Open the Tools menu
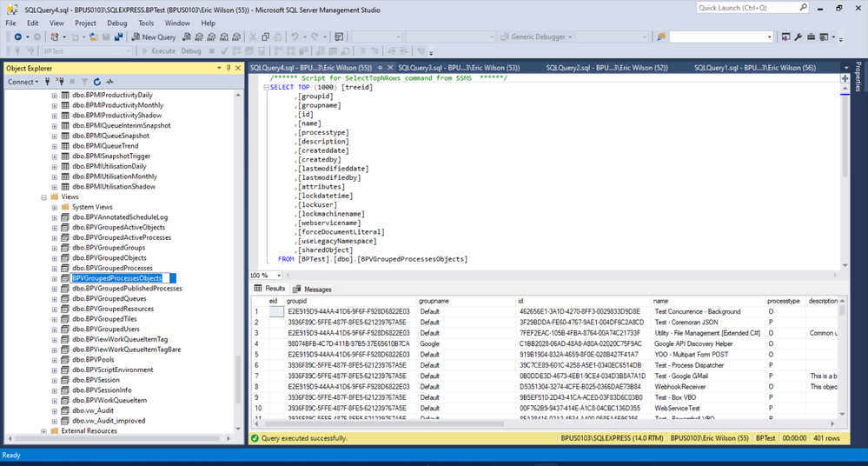The width and height of the screenshot is (868, 466). coord(146,23)
